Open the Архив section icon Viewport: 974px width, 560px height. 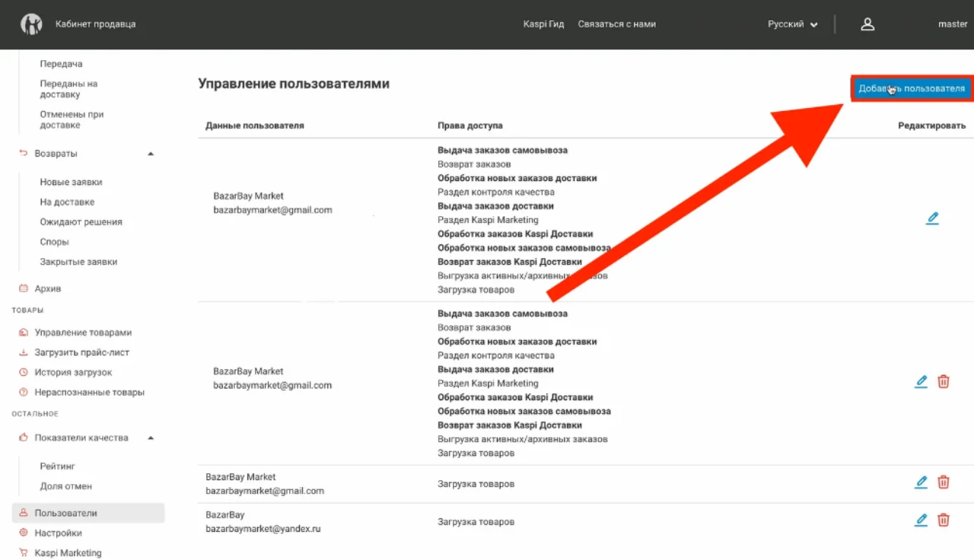tap(24, 288)
